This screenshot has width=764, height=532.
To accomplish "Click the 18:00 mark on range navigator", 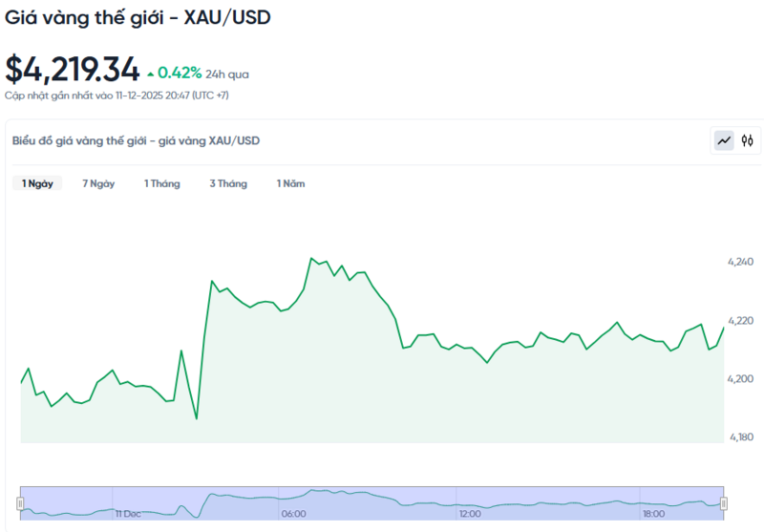I will pyautogui.click(x=653, y=514).
